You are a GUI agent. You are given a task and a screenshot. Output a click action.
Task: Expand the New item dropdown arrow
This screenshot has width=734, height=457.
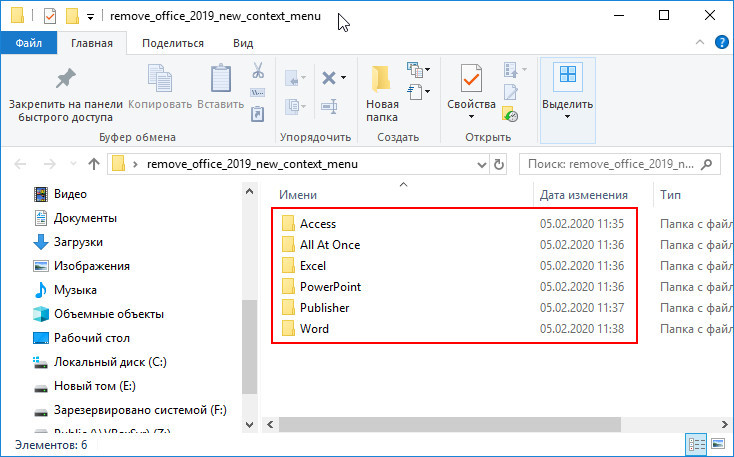tap(427, 70)
